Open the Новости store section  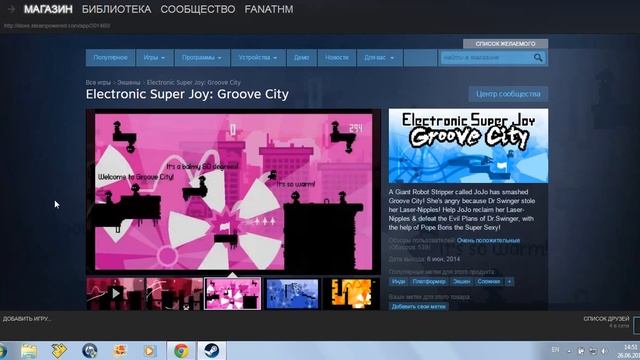[x=337, y=58]
